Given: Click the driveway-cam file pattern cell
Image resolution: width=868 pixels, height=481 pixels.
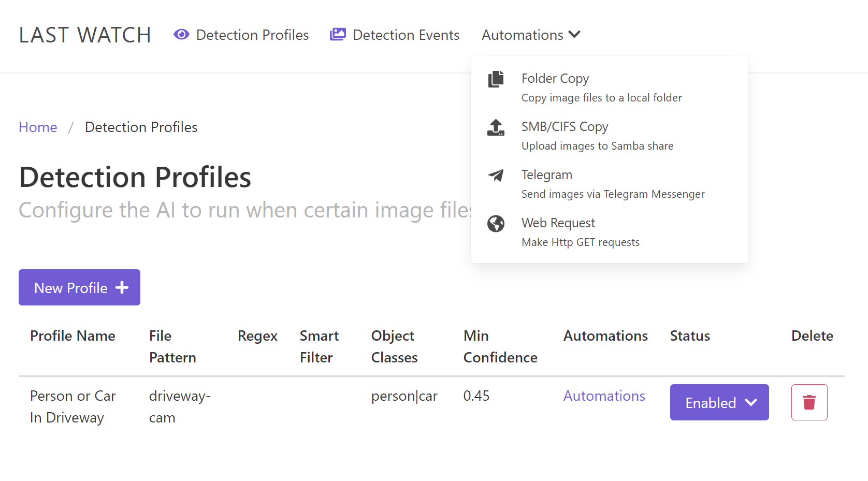Looking at the screenshot, I should click(180, 406).
